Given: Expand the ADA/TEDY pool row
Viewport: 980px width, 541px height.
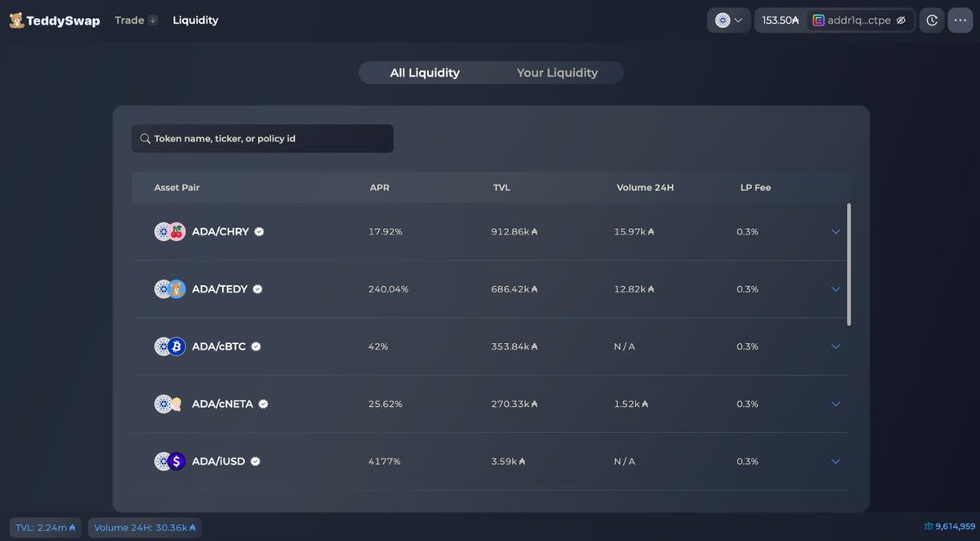Looking at the screenshot, I should [835, 289].
